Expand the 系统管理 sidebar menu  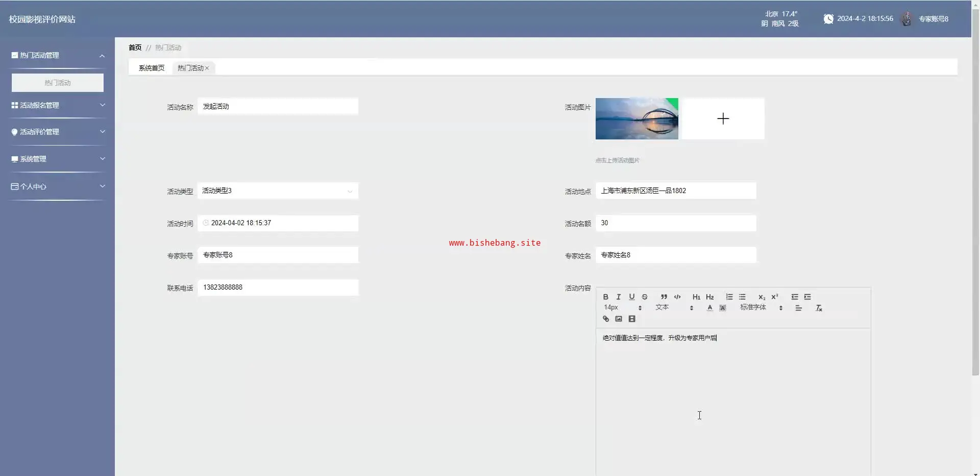(57, 159)
